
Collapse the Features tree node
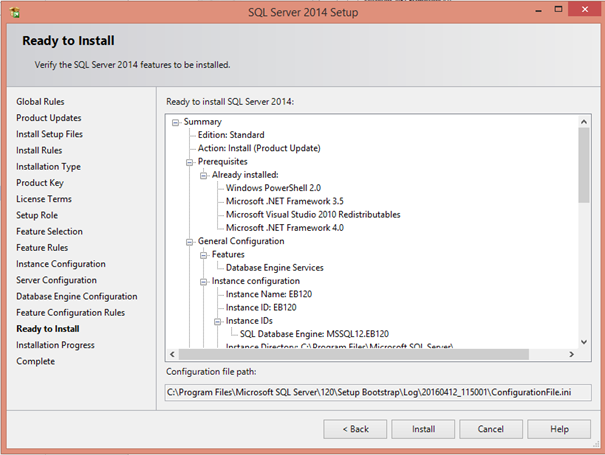(x=203, y=255)
